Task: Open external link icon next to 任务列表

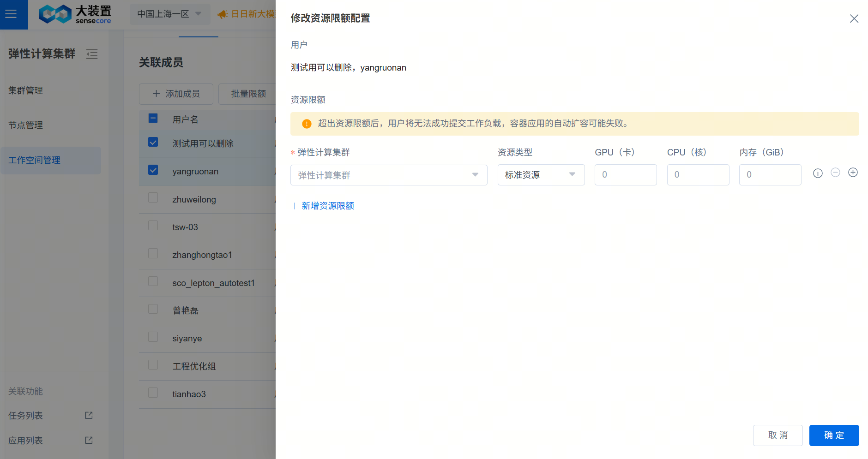Action: click(x=89, y=416)
